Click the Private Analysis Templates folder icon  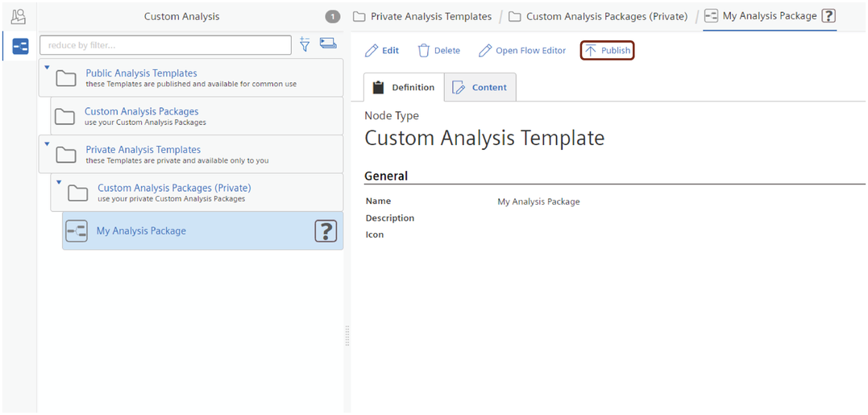click(x=66, y=155)
